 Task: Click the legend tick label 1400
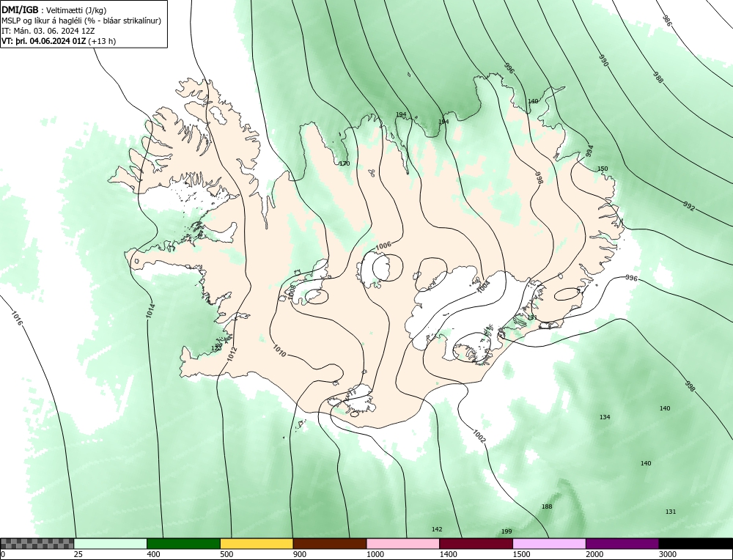point(448,554)
